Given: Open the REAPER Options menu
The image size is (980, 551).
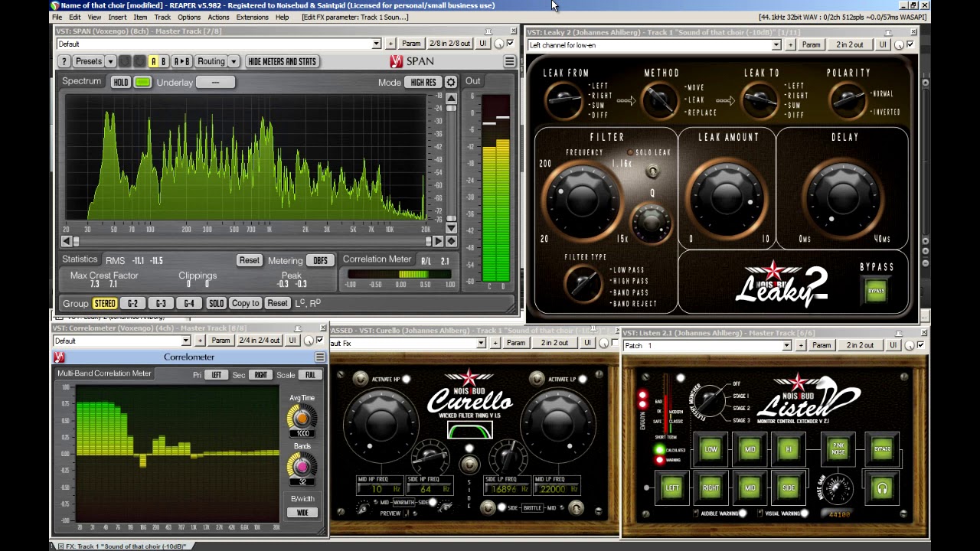Looking at the screenshot, I should pyautogui.click(x=189, y=17).
